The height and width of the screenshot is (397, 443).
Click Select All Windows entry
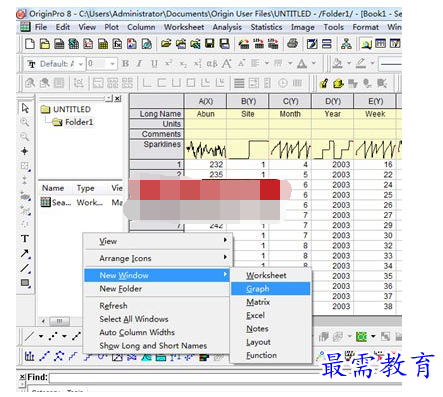point(134,319)
